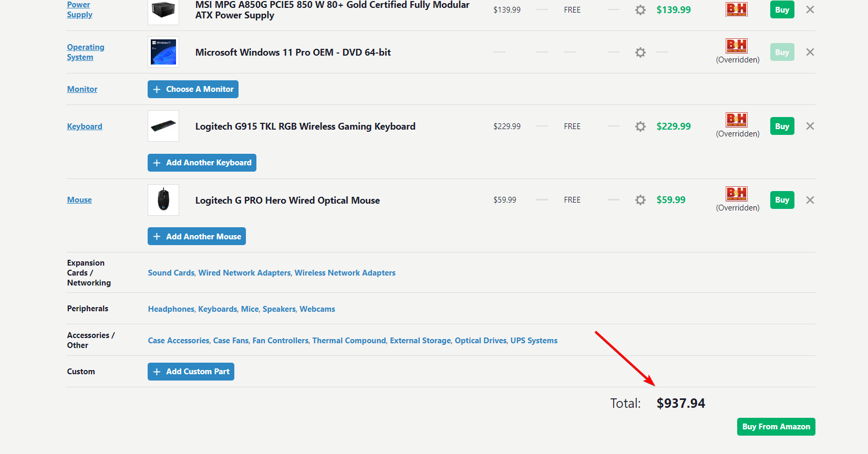The width and height of the screenshot is (868, 454).
Task: Buy the MSI power supply
Action: [x=782, y=9]
